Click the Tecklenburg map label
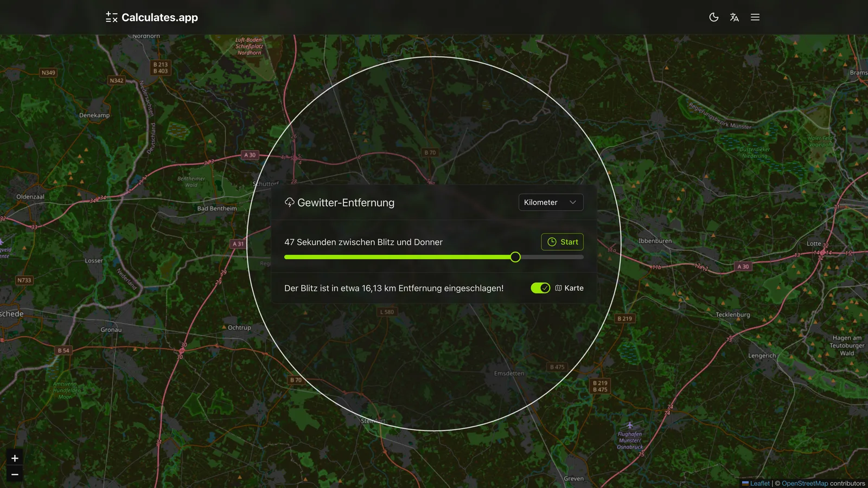The height and width of the screenshot is (488, 868). tap(732, 314)
